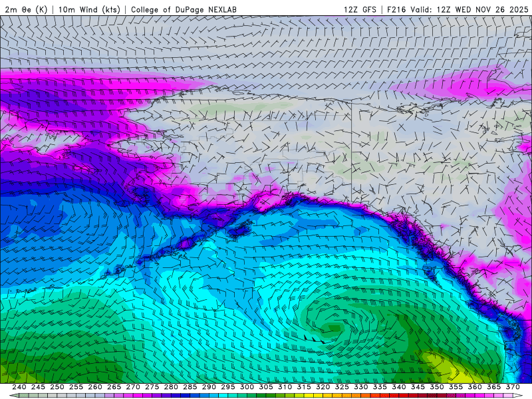Click the 365 colorbar label
Image resolution: width=532 pixels, height=399 pixels.
[494, 387]
